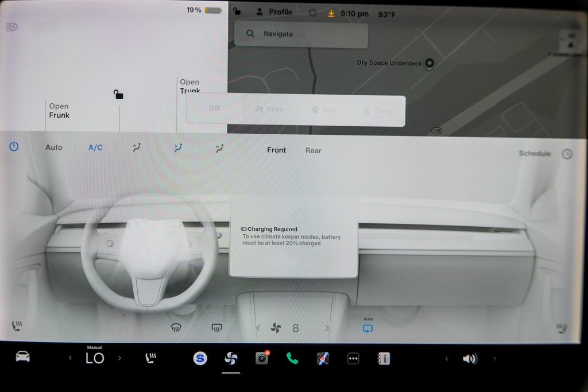Screen dimensions: 588x392
Task: Open the phone app
Action: [292, 358]
